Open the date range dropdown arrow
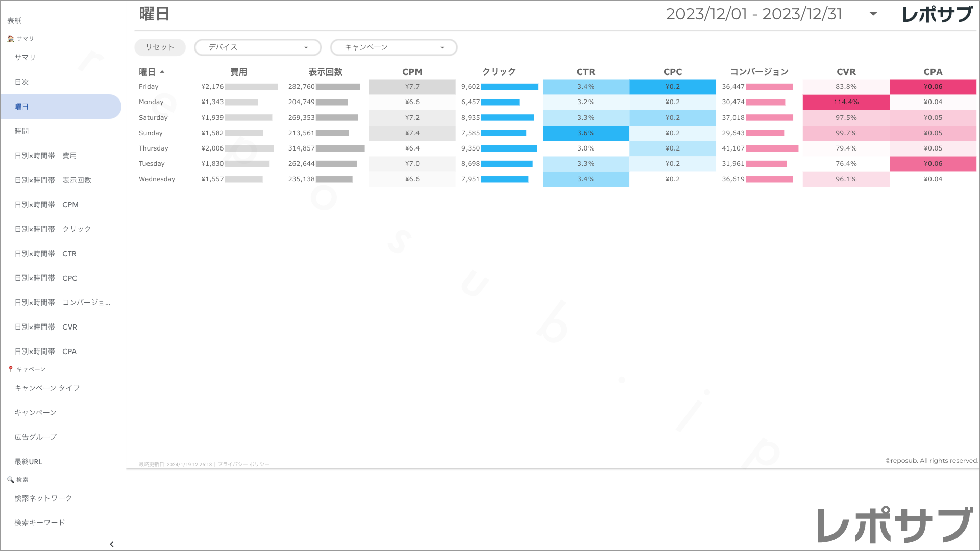The width and height of the screenshot is (980, 551). 873,14
